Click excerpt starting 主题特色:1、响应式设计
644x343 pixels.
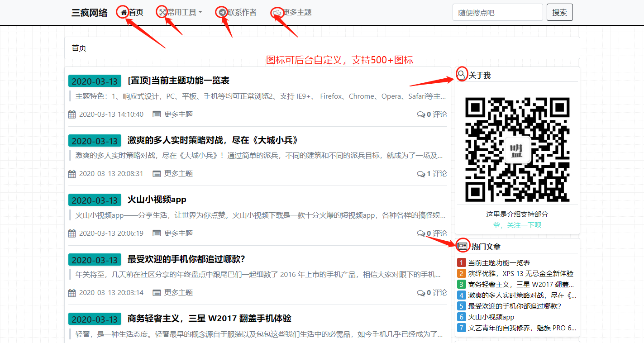point(260,96)
